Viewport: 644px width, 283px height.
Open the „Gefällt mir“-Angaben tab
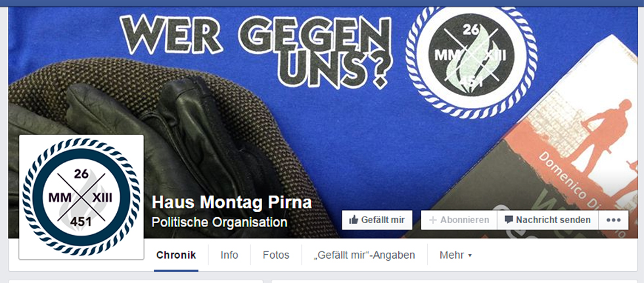[x=364, y=255]
